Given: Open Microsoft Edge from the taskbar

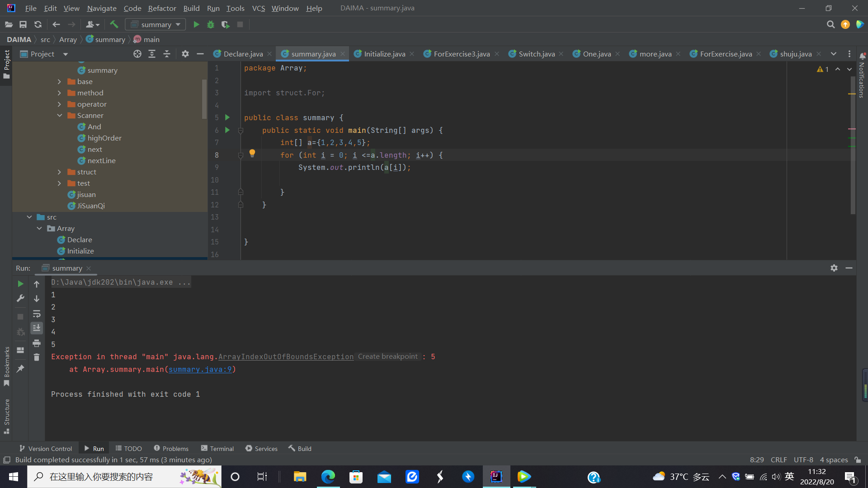Looking at the screenshot, I should coord(328,477).
